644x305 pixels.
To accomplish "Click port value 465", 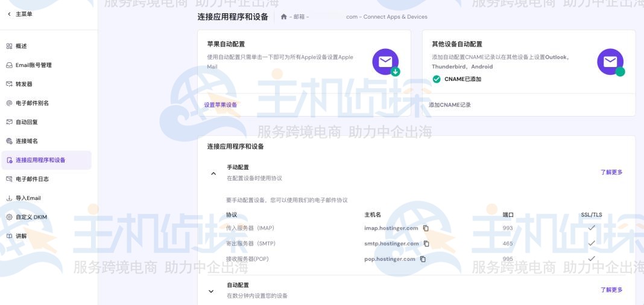I will coord(508,243).
